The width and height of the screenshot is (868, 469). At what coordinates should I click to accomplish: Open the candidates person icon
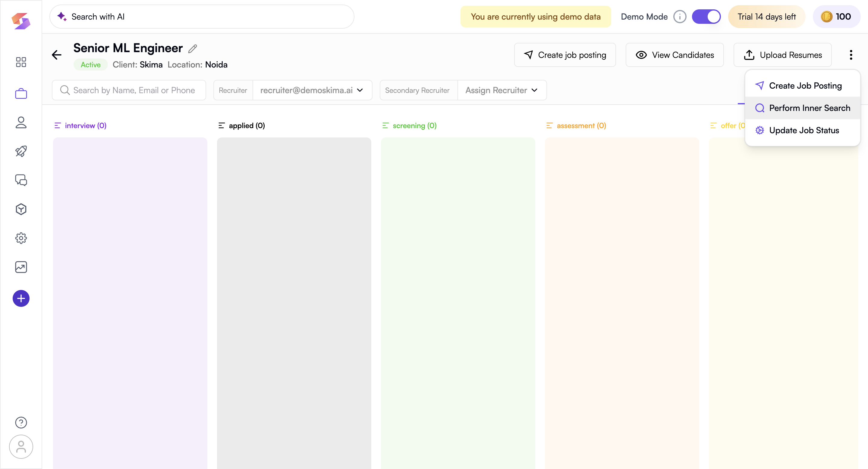point(21,122)
